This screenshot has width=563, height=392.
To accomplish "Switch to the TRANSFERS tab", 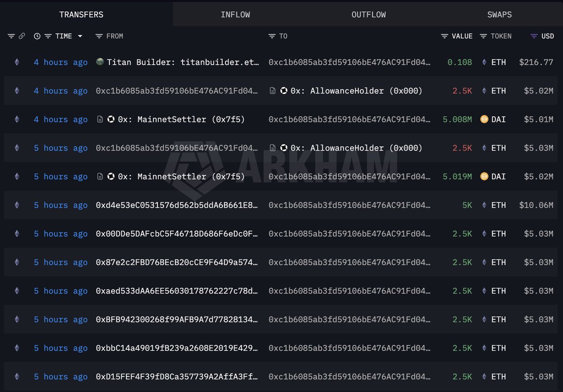I will pyautogui.click(x=81, y=15).
